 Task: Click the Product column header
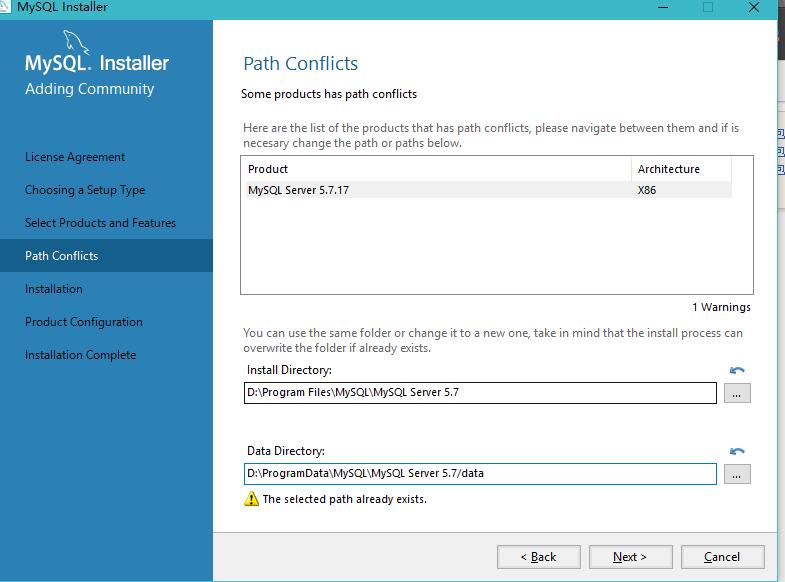pos(439,169)
